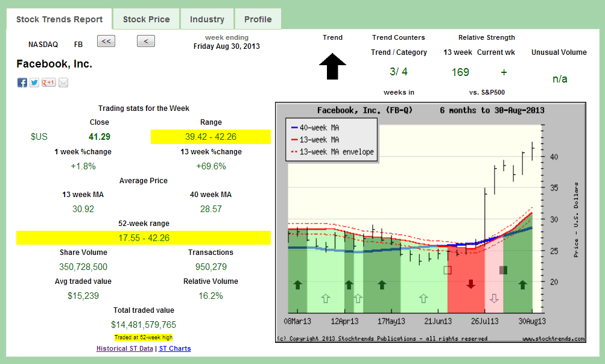Click the trend counter value "3/ 4"
The width and height of the screenshot is (605, 364).
click(399, 72)
